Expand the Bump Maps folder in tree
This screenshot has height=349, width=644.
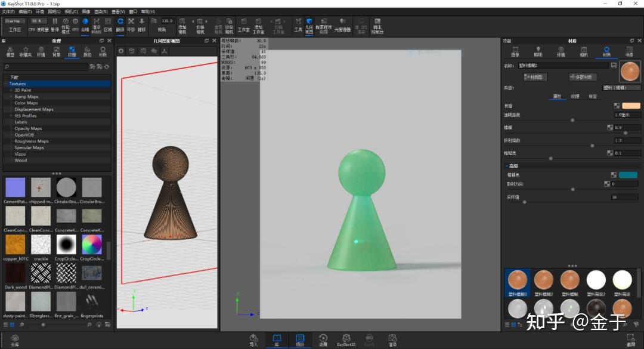(x=11, y=97)
